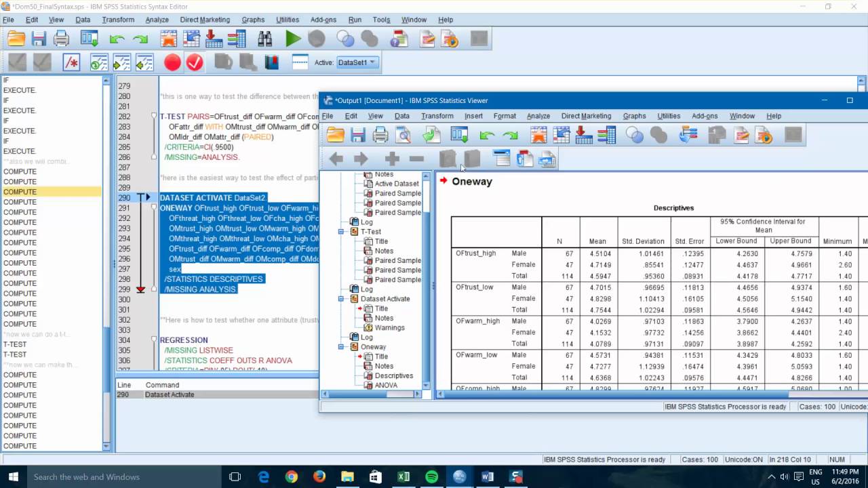This screenshot has height=488, width=868.
Task: Open Graphs menu in Viewer window
Action: [x=634, y=116]
